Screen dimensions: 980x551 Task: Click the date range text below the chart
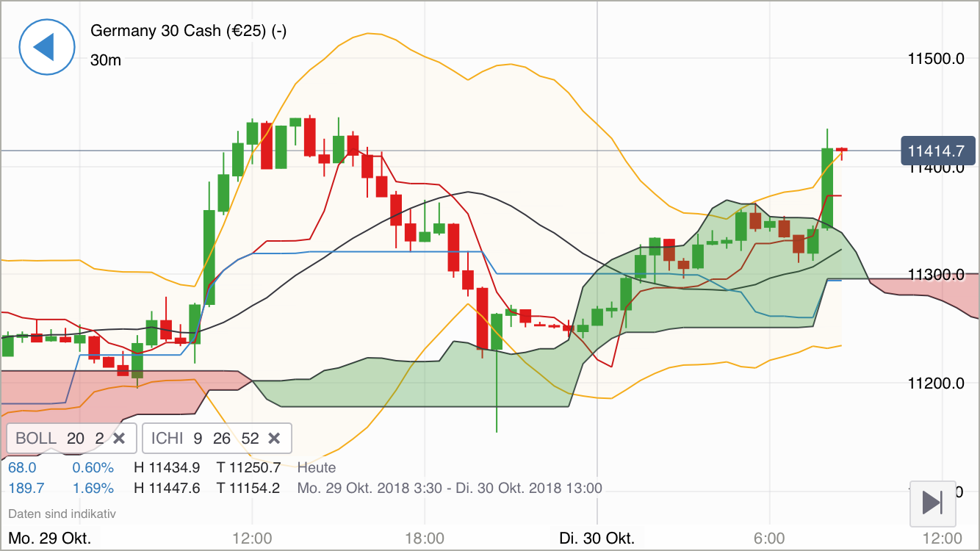coord(449,487)
